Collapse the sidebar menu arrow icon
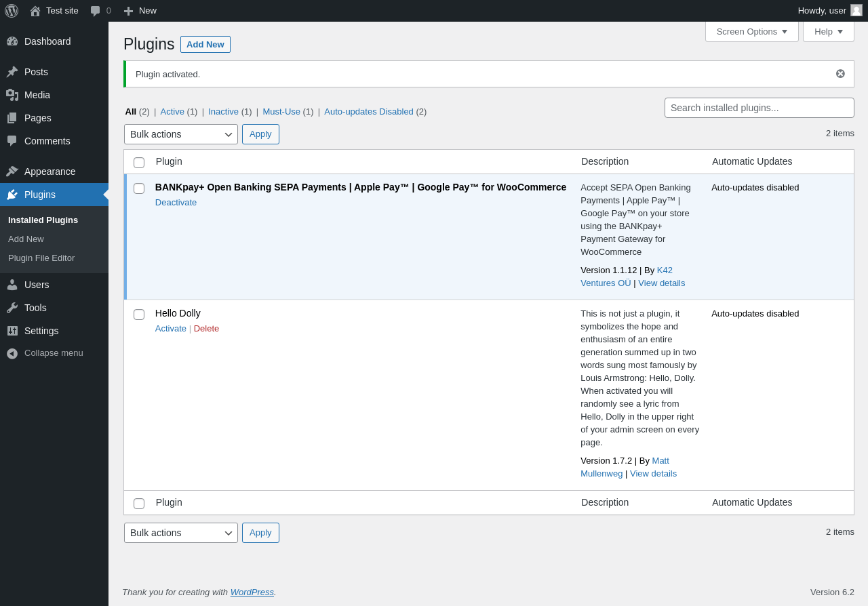 12,353
